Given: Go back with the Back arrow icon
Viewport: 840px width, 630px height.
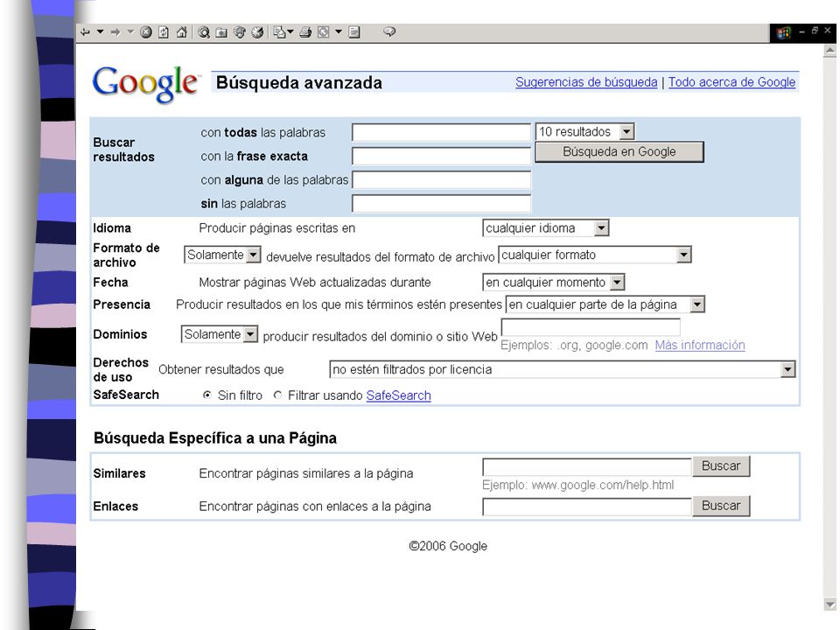Looking at the screenshot, I should (85, 32).
